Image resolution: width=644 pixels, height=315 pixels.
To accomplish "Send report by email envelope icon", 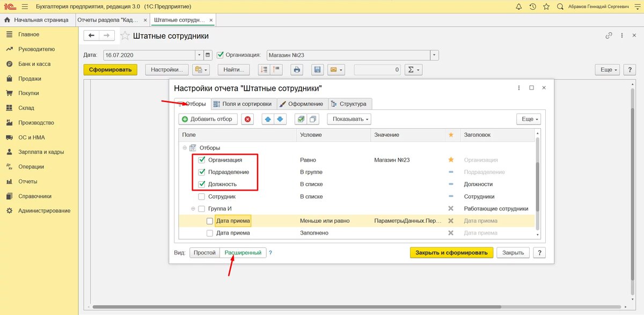I will 336,70.
